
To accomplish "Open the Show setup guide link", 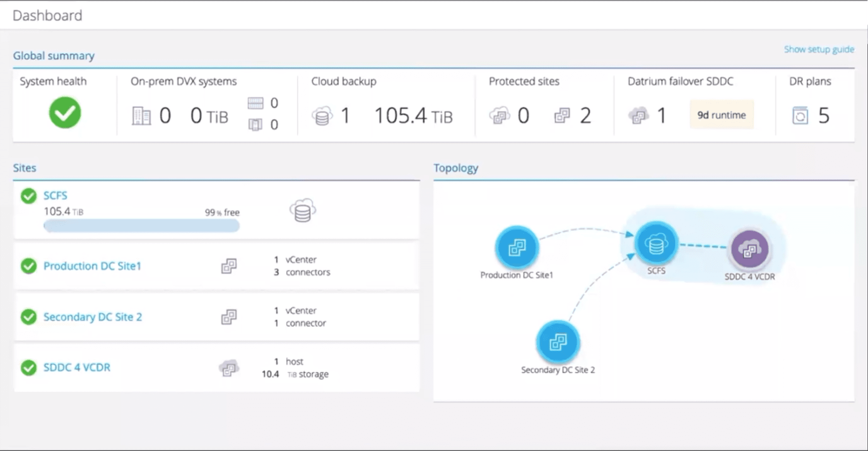I will [819, 49].
